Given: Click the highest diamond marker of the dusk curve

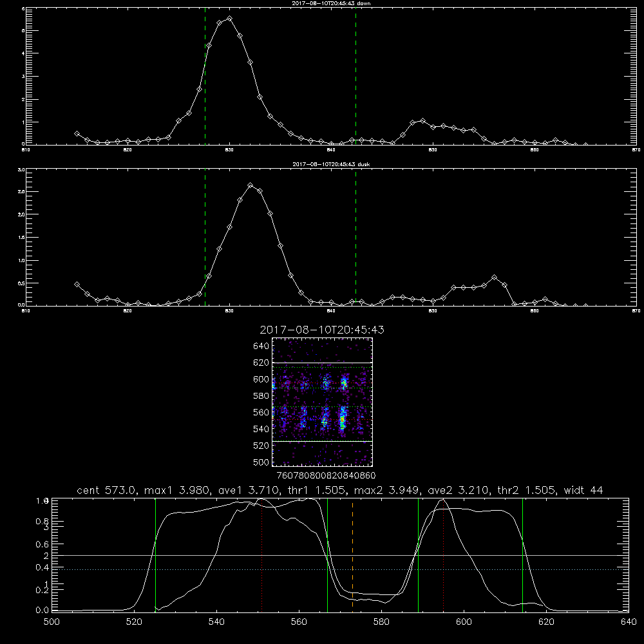Looking at the screenshot, I should [250, 185].
